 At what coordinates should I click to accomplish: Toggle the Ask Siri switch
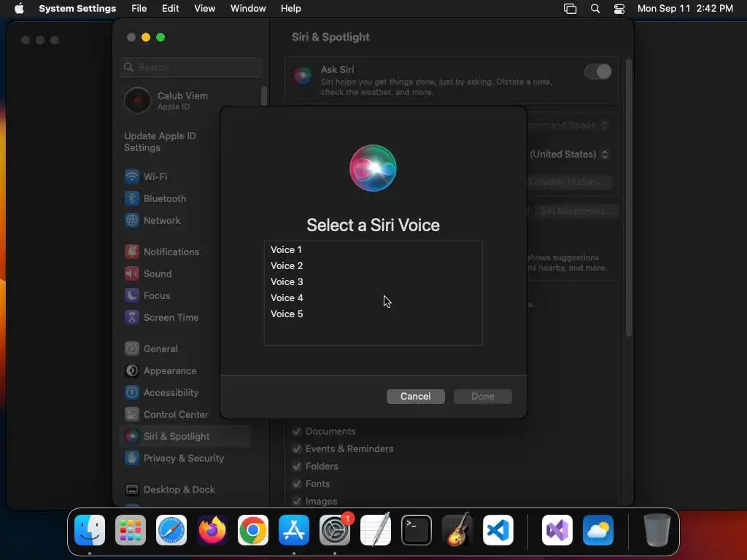point(597,72)
